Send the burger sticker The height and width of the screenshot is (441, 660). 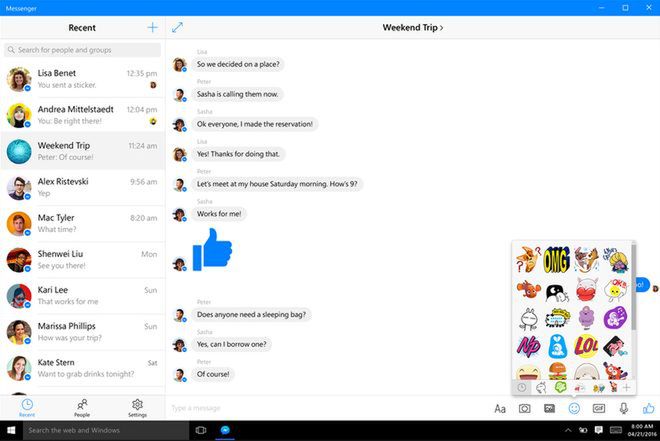pyautogui.click(x=557, y=371)
